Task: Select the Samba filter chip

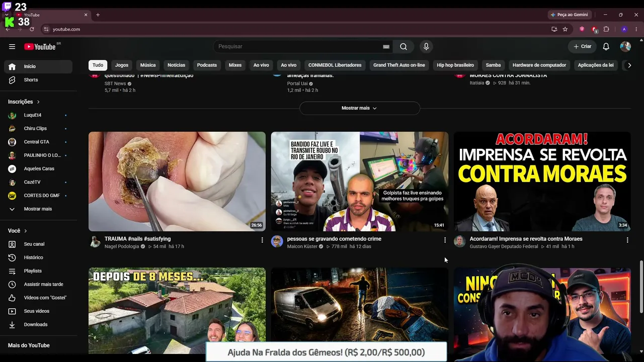Action: click(493, 65)
